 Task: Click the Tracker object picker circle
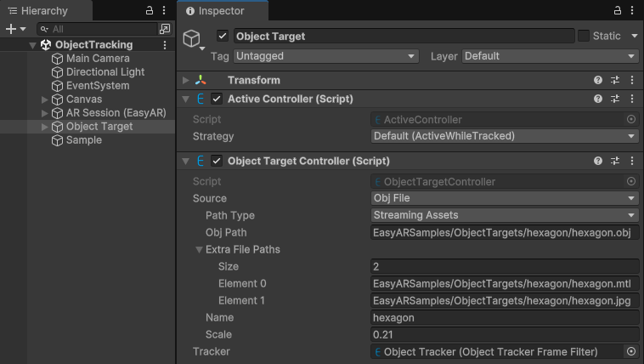point(630,351)
